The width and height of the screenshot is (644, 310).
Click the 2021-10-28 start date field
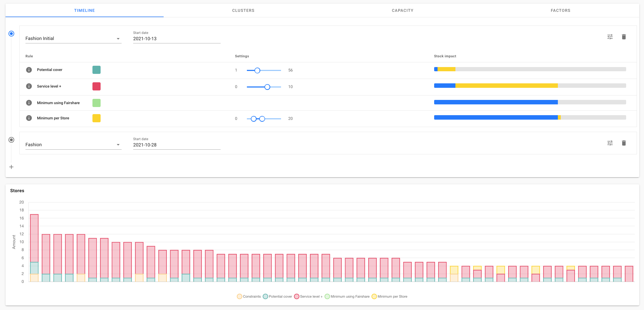[x=176, y=145]
